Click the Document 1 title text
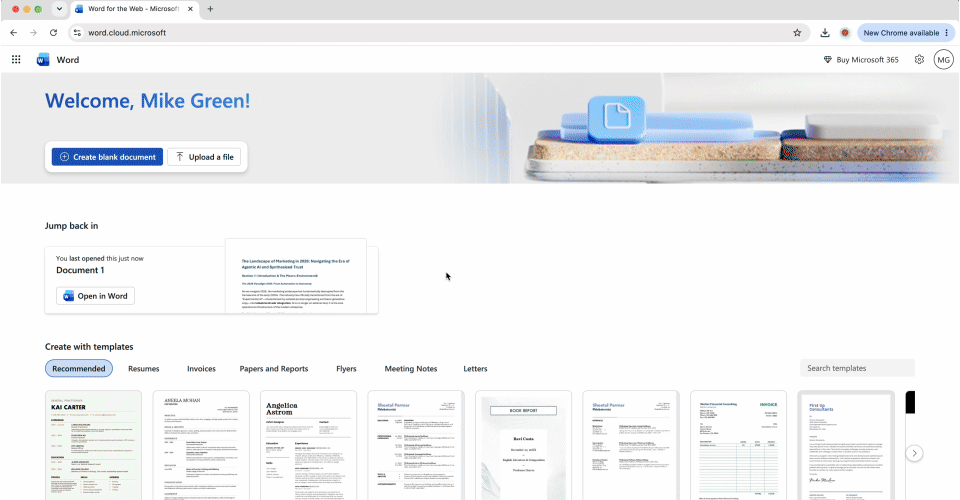Screen dimensions: 960x500 point(80,270)
